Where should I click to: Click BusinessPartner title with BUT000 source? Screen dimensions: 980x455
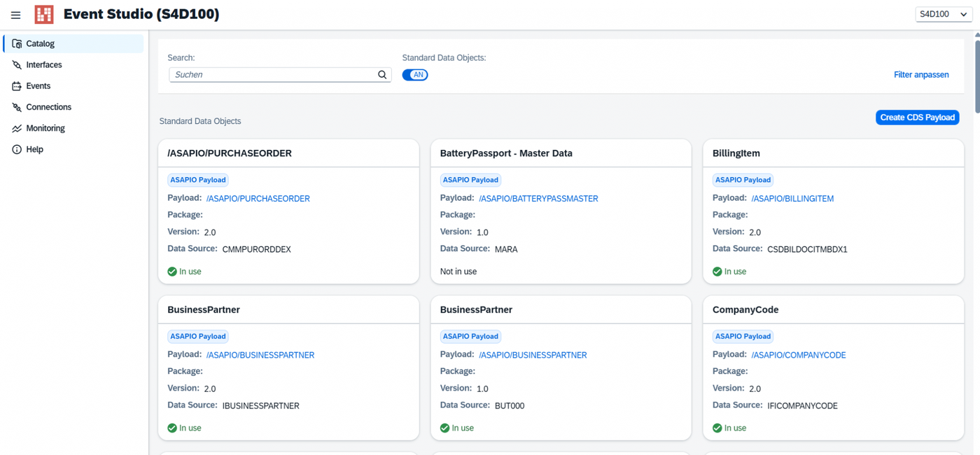(x=476, y=309)
